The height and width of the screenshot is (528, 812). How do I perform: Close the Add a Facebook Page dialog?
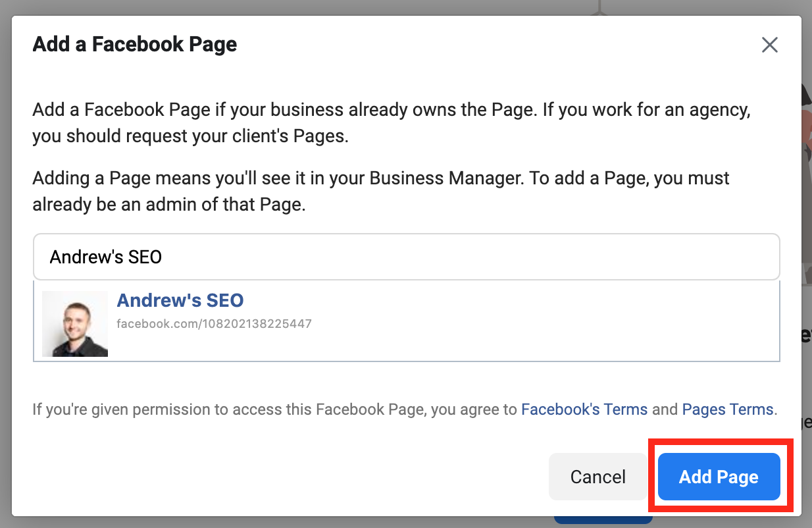769,45
